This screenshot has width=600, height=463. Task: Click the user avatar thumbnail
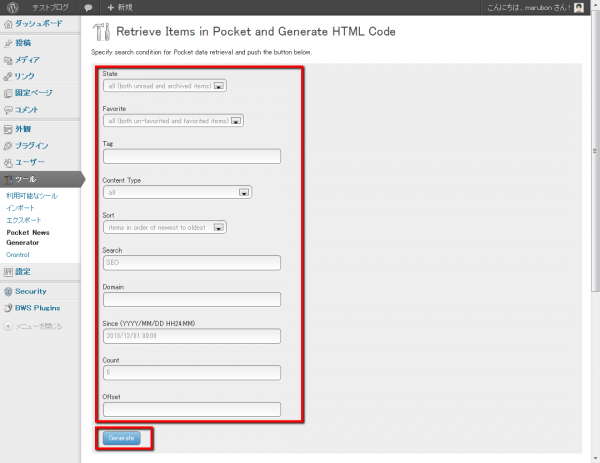pos(579,7)
